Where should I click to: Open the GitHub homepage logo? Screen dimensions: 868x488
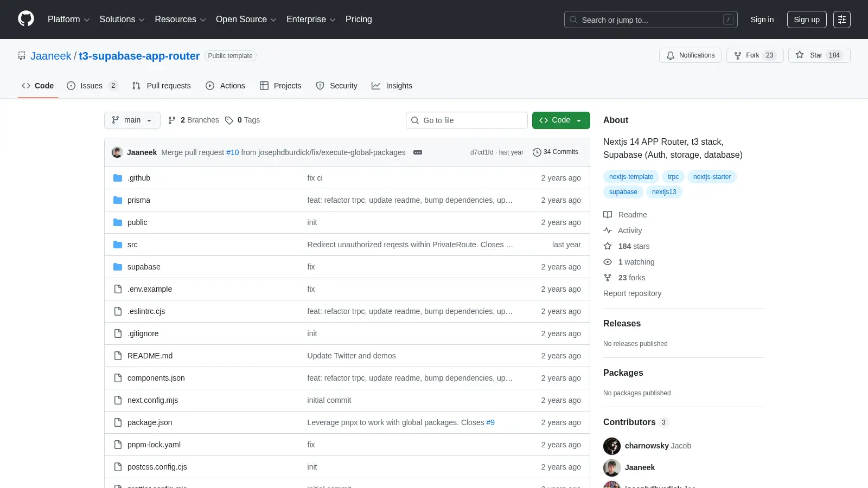point(26,19)
